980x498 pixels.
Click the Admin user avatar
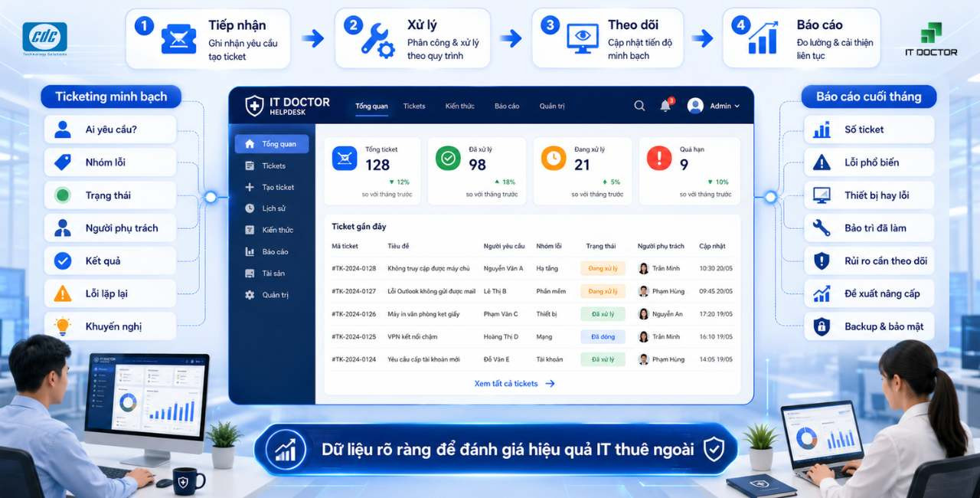(x=695, y=106)
